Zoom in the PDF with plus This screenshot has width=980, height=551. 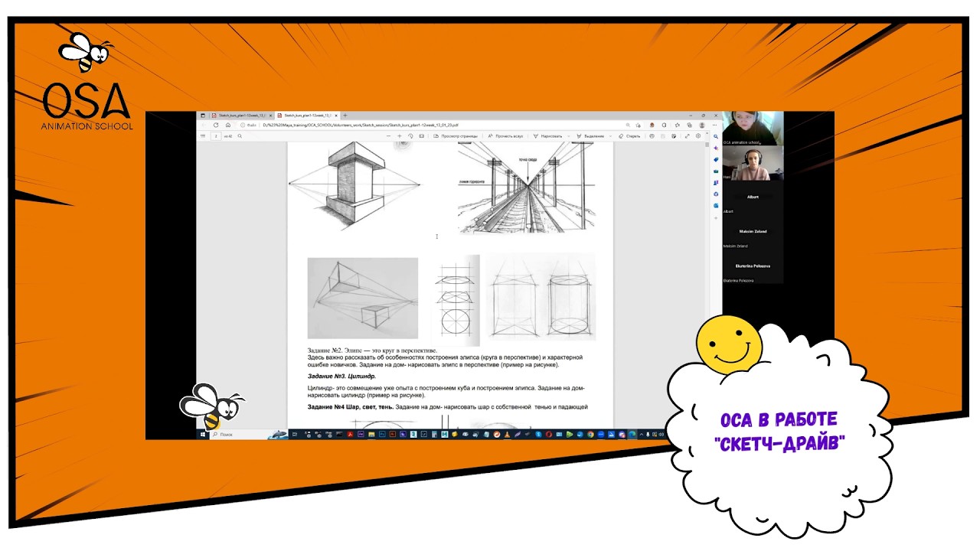[400, 136]
